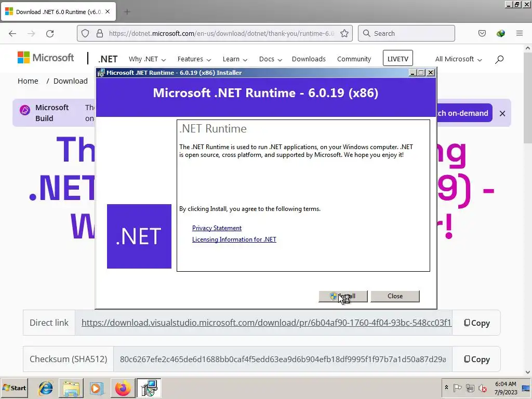
Task: Click the site search magnifier icon
Action: [499, 59]
